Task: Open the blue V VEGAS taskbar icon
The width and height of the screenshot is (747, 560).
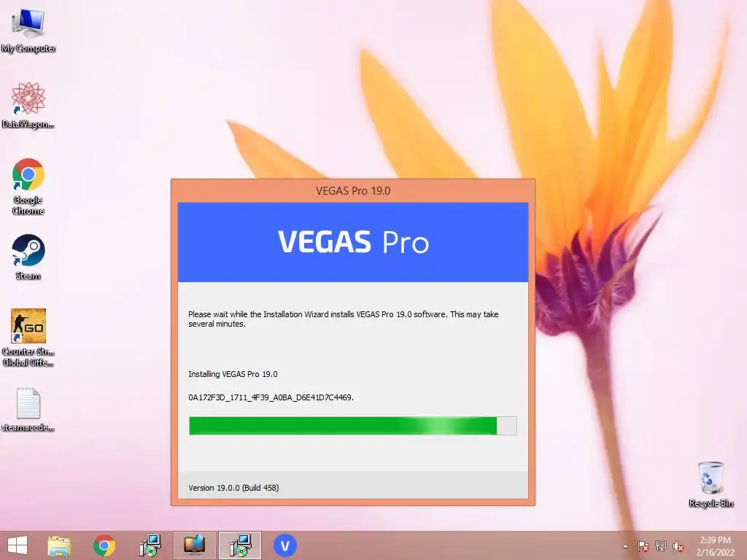Action: coord(285,545)
